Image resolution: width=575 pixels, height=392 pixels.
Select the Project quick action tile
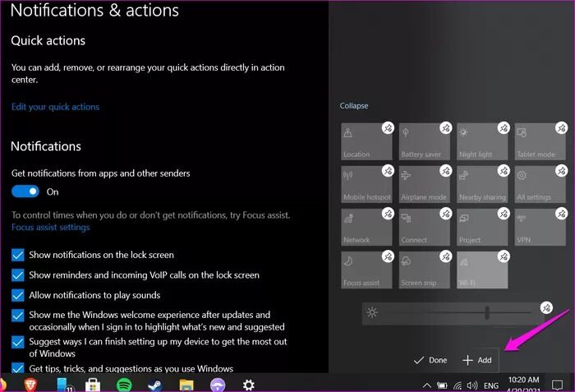click(x=482, y=227)
